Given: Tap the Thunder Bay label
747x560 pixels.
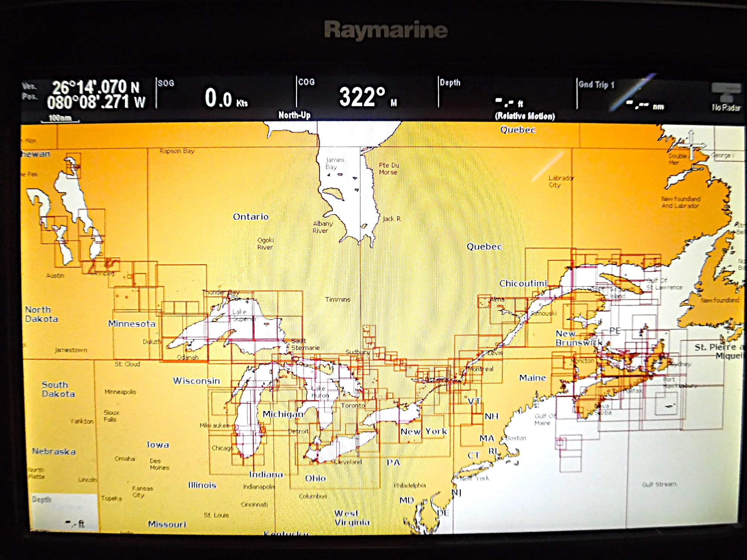Looking at the screenshot, I should 221,292.
